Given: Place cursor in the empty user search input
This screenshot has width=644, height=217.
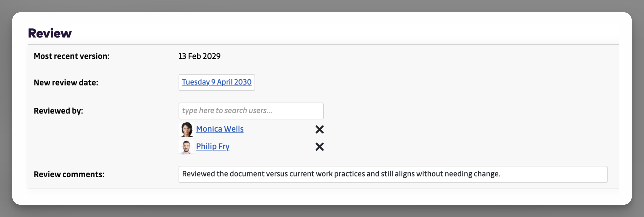Looking at the screenshot, I should (251, 111).
